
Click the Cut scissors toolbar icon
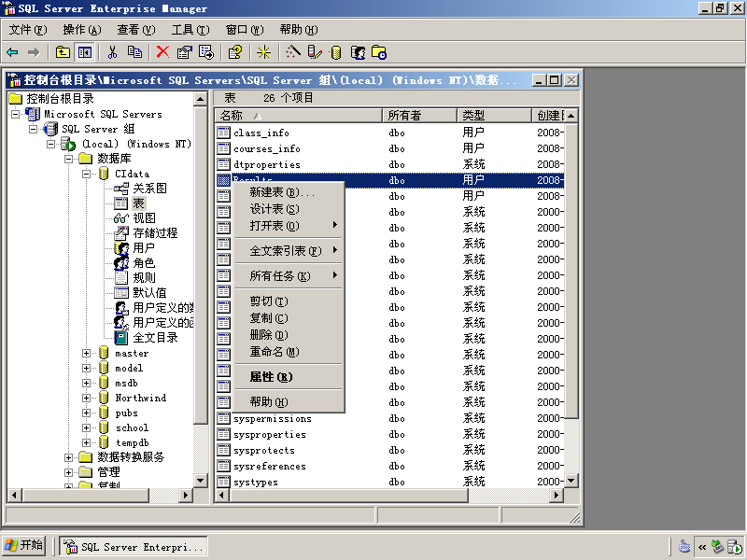(112, 52)
